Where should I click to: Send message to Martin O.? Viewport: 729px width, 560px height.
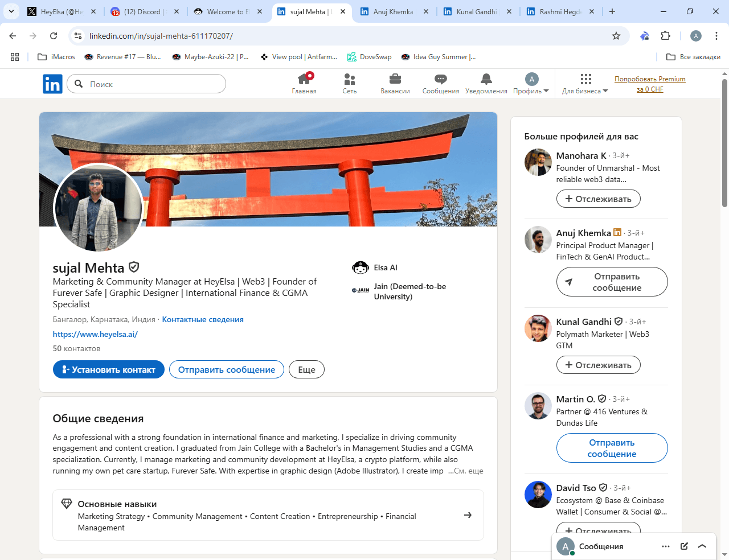point(612,448)
